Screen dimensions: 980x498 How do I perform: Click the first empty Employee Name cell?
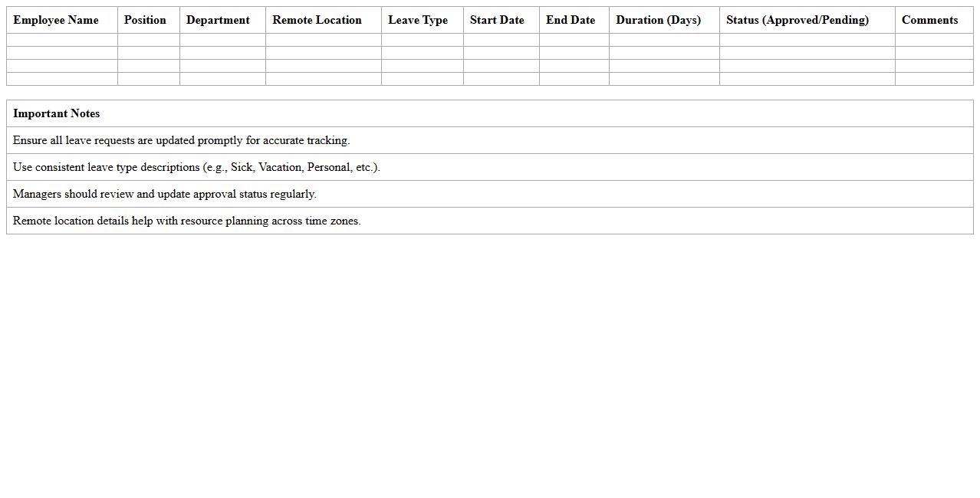tap(61, 38)
